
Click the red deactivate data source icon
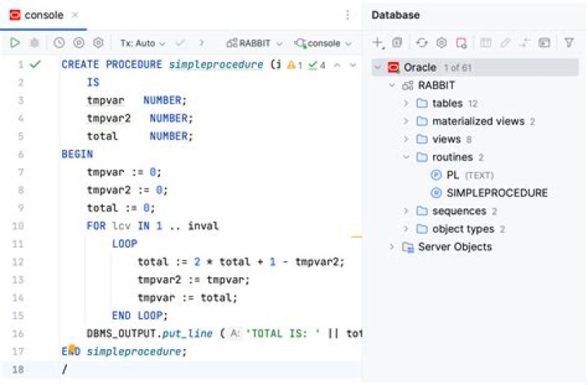point(461,42)
